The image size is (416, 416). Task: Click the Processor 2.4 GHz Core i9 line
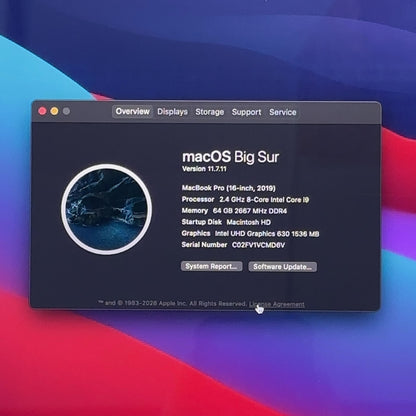pyautogui.click(x=245, y=200)
